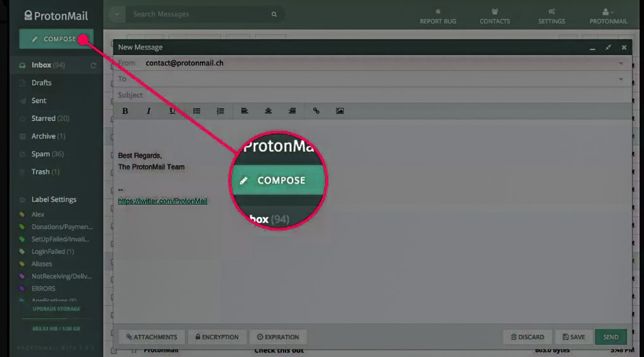Open the ProtonMail account menu
Screen dimensions: 644x357
(x=609, y=16)
